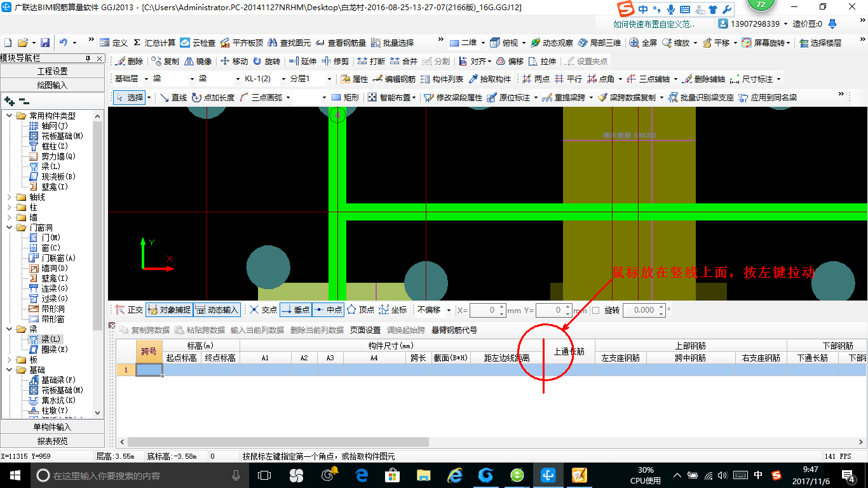Choose the 延伸 extend tool

tap(302, 61)
